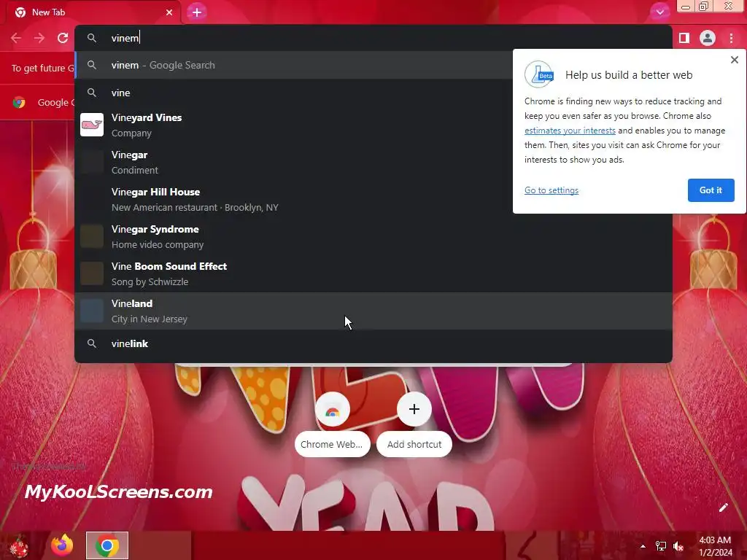Screen dimensions: 747x560
Task: Choose Vineland city suggestion
Action: pyautogui.click(x=373, y=311)
